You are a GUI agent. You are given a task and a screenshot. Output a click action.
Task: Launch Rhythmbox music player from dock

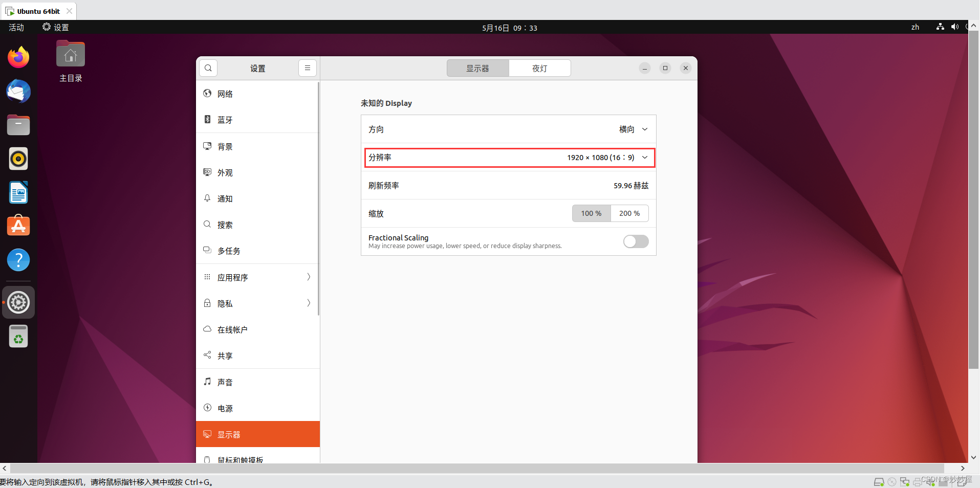(18, 159)
